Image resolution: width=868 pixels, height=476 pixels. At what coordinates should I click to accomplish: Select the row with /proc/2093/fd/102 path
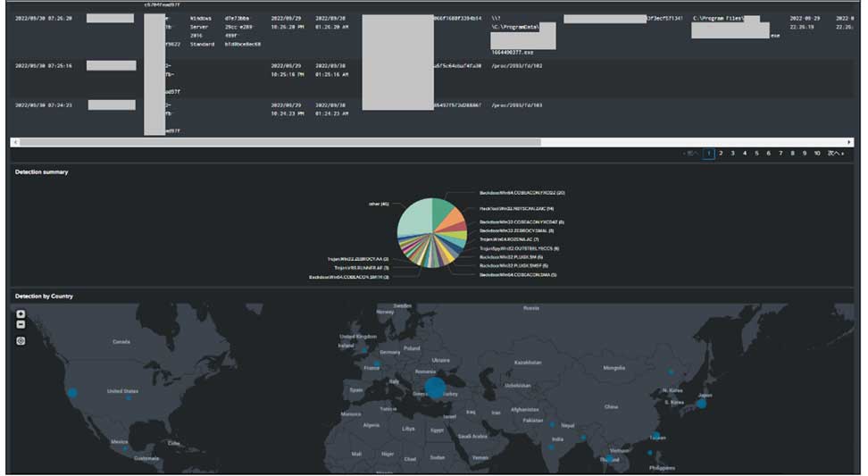click(x=518, y=66)
